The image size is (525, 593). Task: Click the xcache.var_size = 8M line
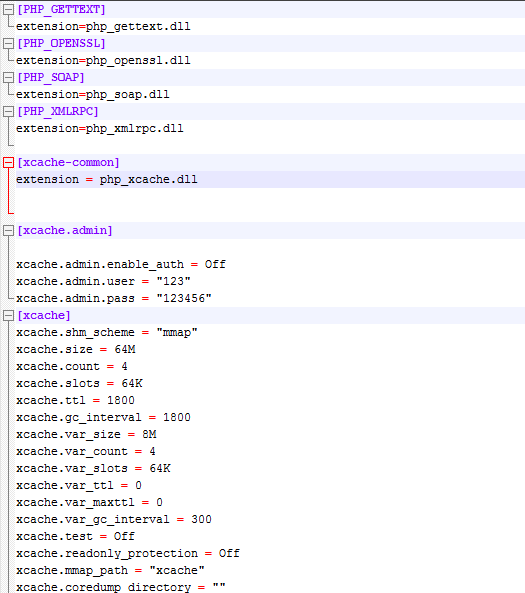point(86,435)
